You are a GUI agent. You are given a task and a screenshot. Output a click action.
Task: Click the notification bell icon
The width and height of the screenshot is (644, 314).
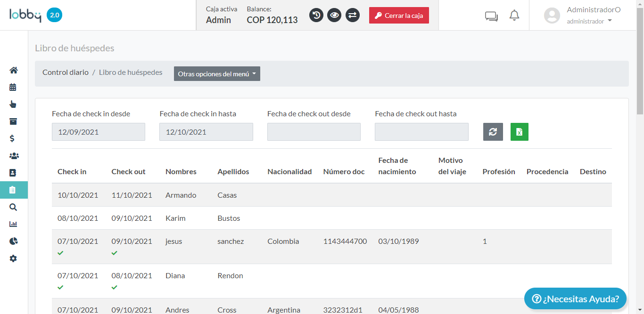coord(514,16)
